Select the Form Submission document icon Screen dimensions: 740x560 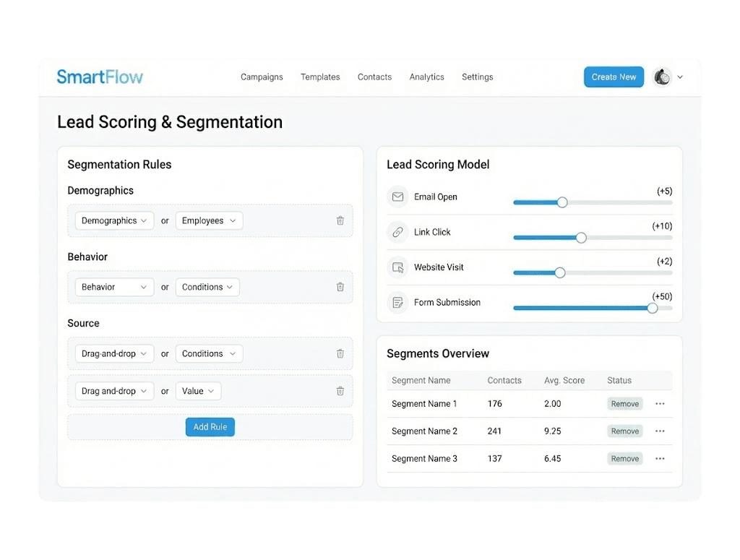click(397, 303)
